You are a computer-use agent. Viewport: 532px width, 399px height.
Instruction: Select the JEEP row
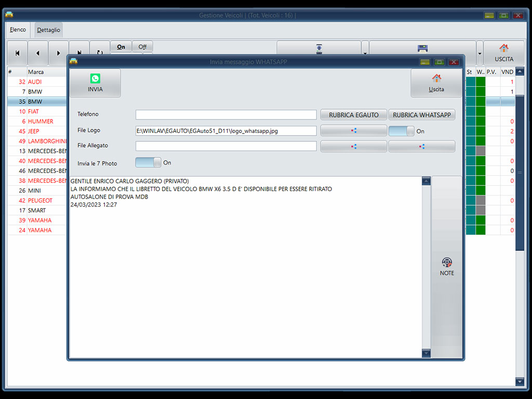37,131
